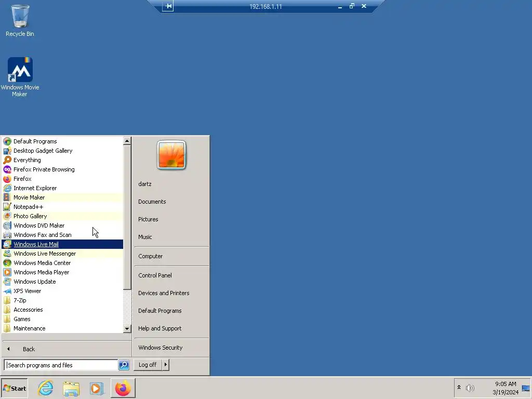Image resolution: width=532 pixels, height=399 pixels.
Task: Click the programs list scroll down arrow
Action: 127,328
